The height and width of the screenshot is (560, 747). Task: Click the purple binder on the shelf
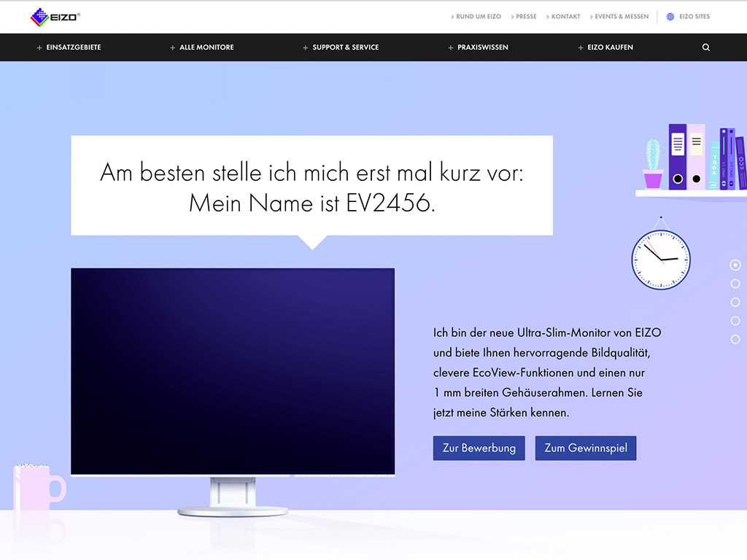point(678,156)
